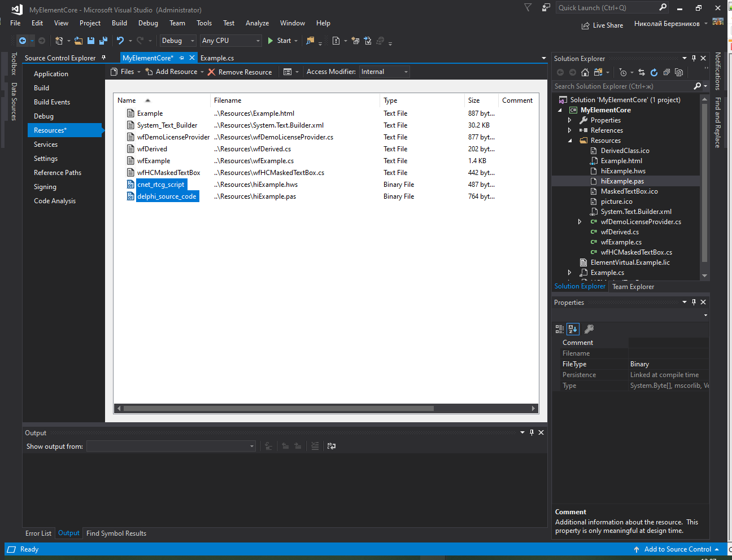Viewport: 732px width, 560px height.
Task: Toggle Alphabetical sort in the Properties panel
Action: point(573,329)
